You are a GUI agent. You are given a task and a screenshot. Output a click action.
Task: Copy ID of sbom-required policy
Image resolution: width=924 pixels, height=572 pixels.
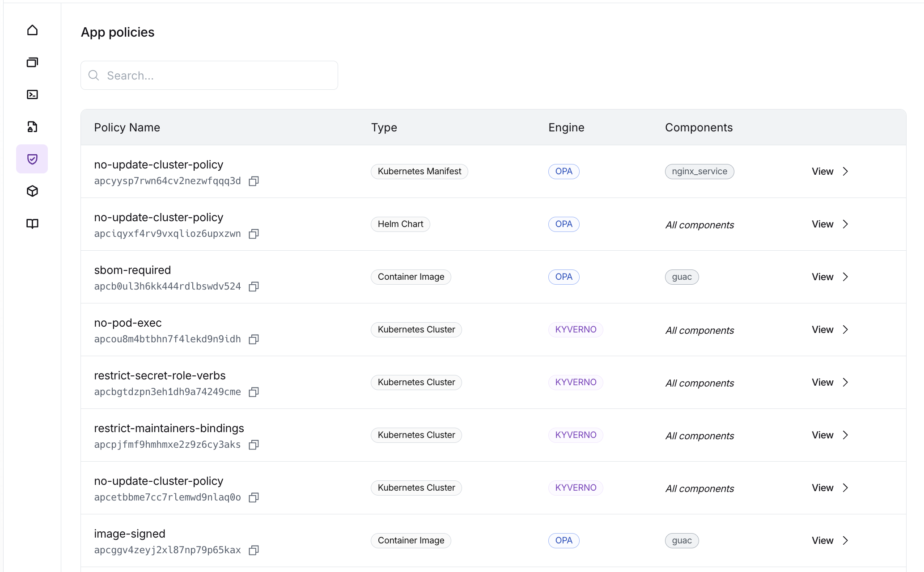[254, 286]
